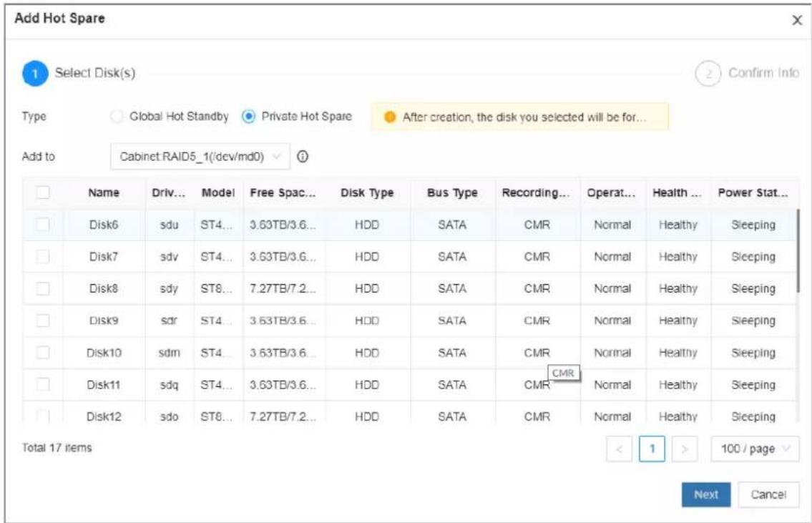This screenshot has width=812, height=523.
Task: Select page 1 in pagination
Action: pos(652,449)
